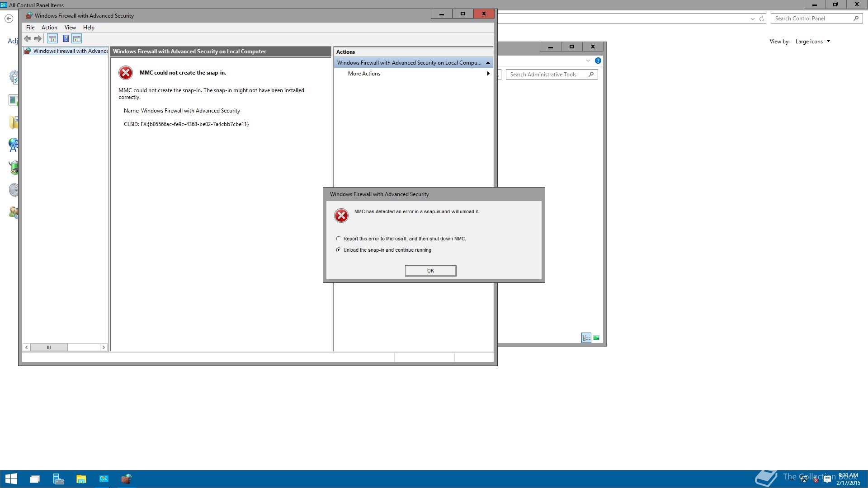Click the snap-in CLSID text

click(x=186, y=124)
